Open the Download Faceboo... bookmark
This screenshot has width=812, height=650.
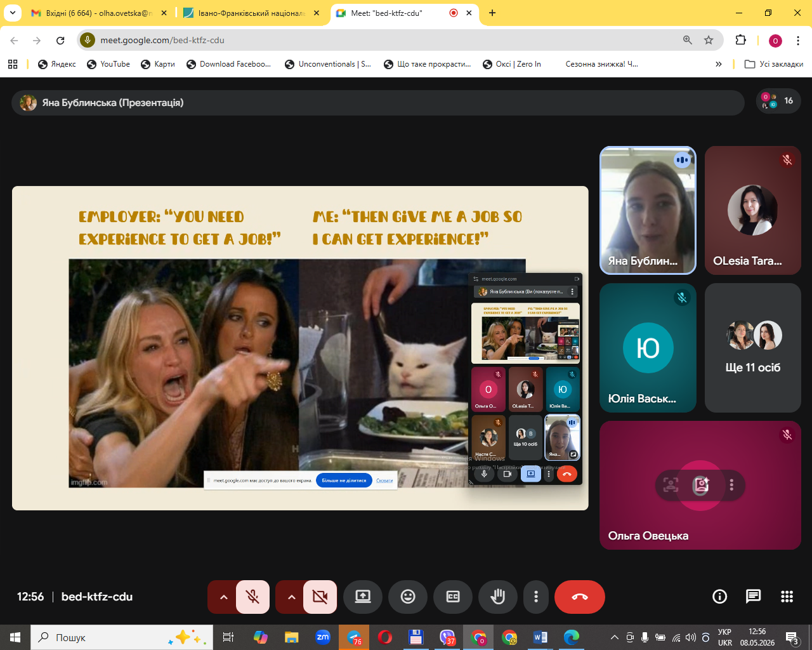tap(229, 64)
